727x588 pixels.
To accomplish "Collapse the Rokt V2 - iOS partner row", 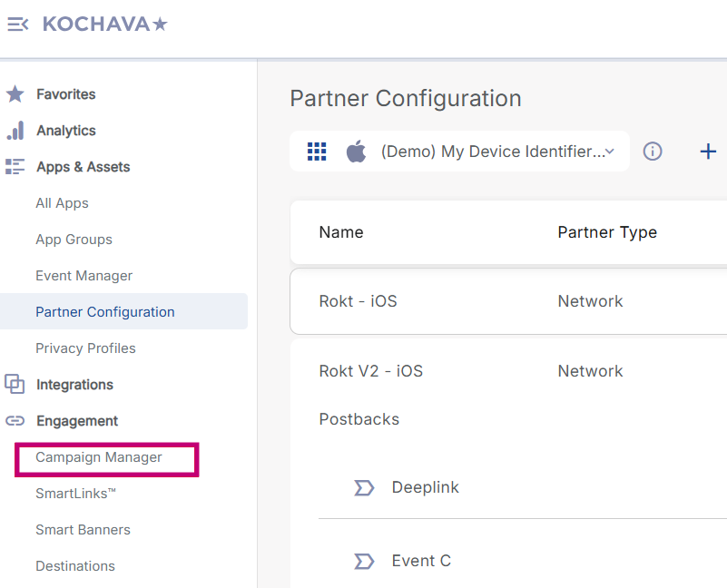I will point(371,371).
